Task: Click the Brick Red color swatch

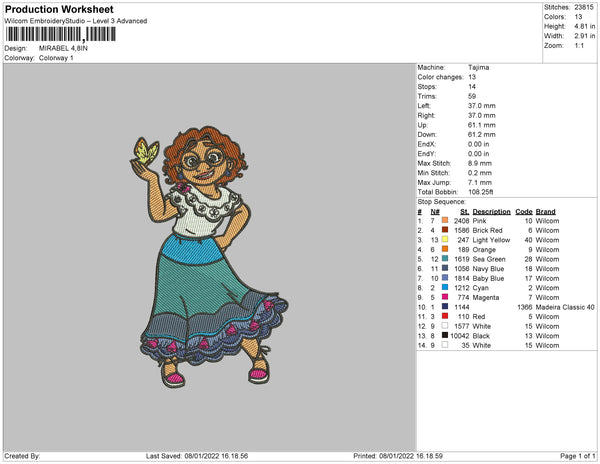Action: tap(445, 230)
